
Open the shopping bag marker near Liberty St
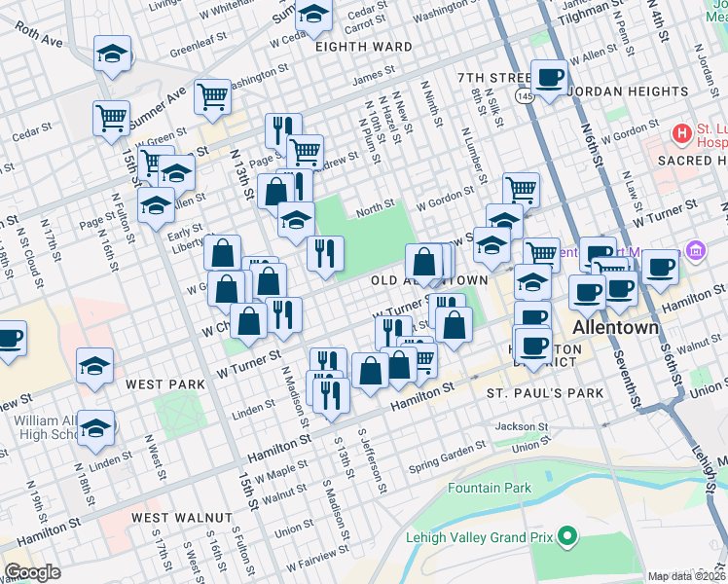tap(223, 253)
